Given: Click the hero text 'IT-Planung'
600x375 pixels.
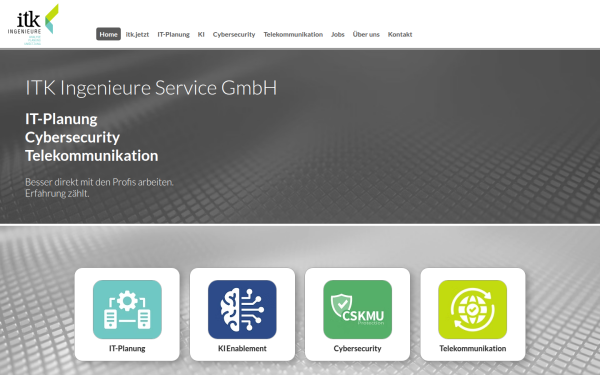Looking at the screenshot, I should (61, 119).
